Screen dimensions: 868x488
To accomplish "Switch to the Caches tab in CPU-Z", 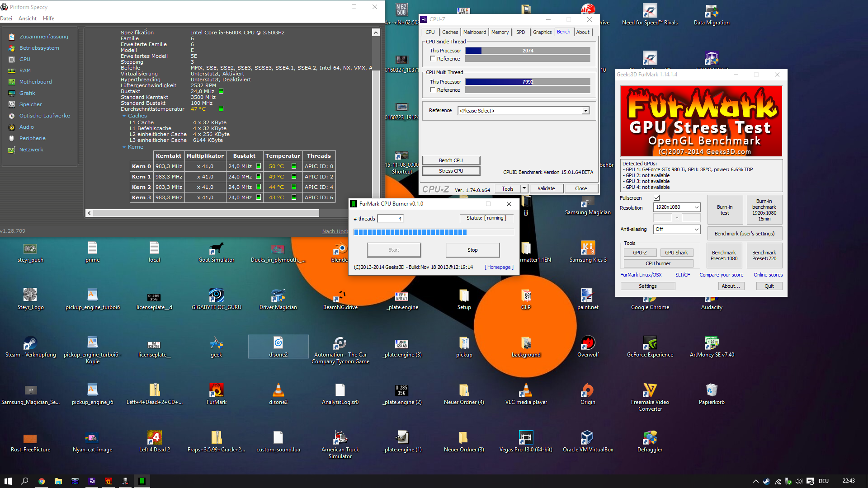I will coord(450,32).
